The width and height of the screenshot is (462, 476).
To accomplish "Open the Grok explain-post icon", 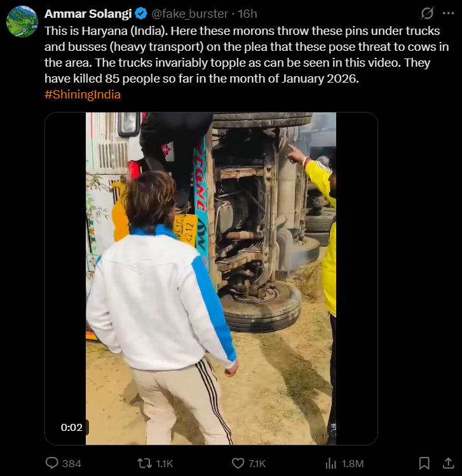I will point(428,13).
